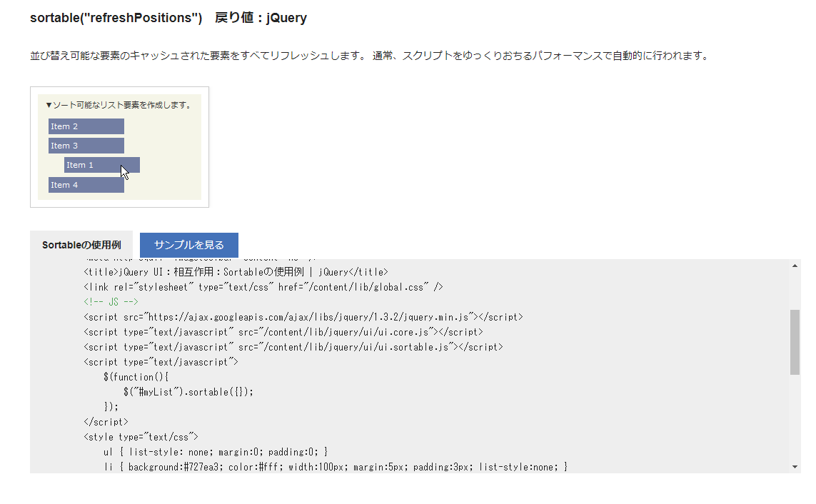The image size is (816, 504).
Task: Open the Sortableの使用例 tab
Action: click(x=81, y=245)
